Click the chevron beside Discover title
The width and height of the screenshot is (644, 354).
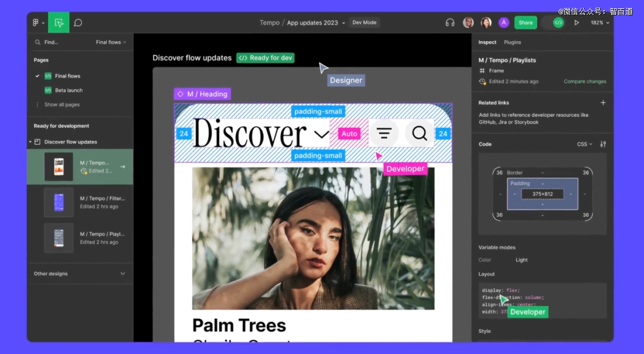tap(321, 134)
